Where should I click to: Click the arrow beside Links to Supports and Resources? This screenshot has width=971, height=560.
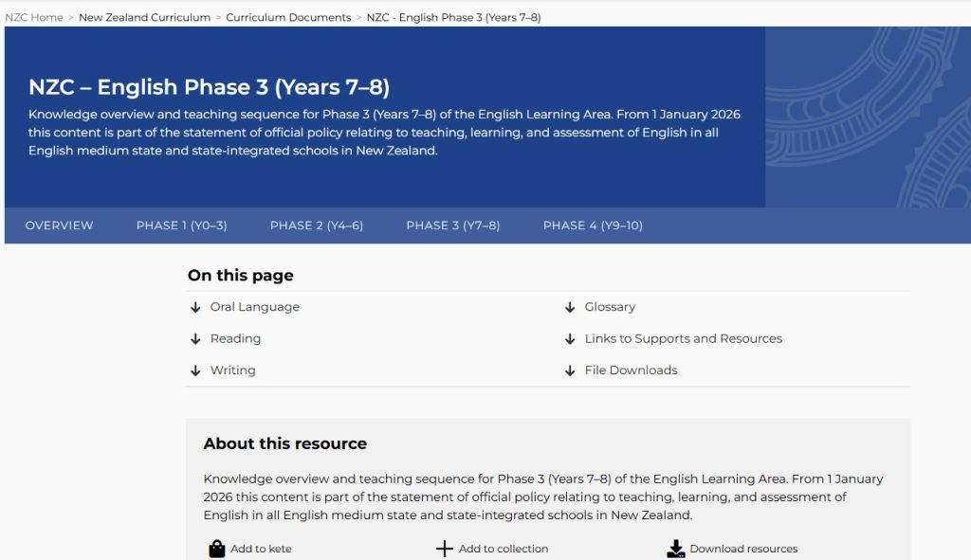click(570, 339)
